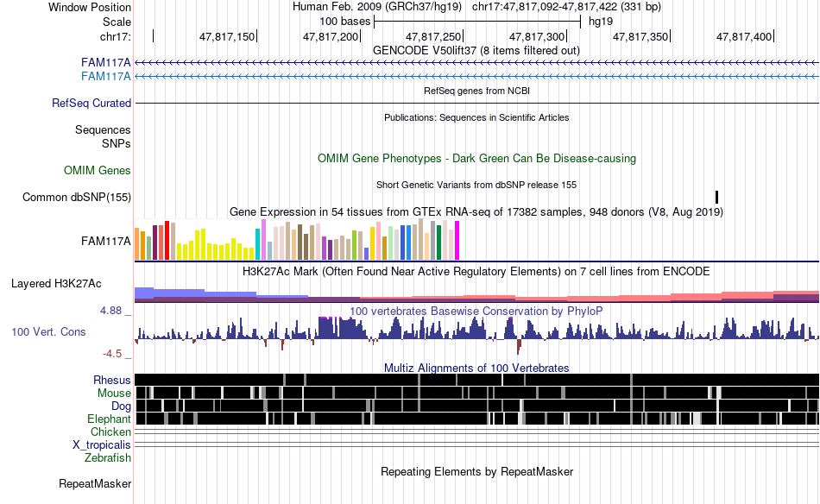The image size is (820, 504).
Task: Select the Chicken alignment row label
Action: [110, 432]
